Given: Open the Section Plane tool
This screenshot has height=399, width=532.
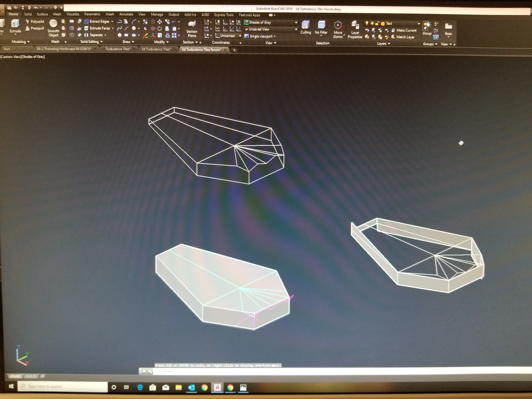Looking at the screenshot, I should [x=192, y=24].
